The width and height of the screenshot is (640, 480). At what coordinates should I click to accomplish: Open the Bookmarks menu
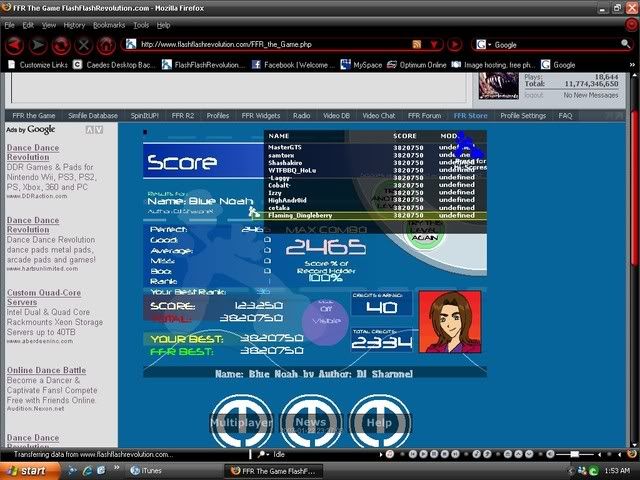point(109,24)
